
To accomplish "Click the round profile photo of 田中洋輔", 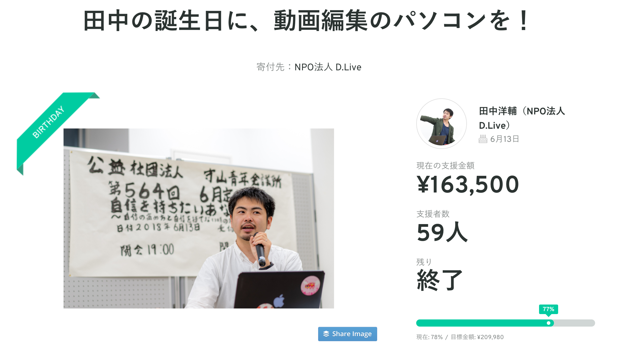I will click(x=441, y=124).
